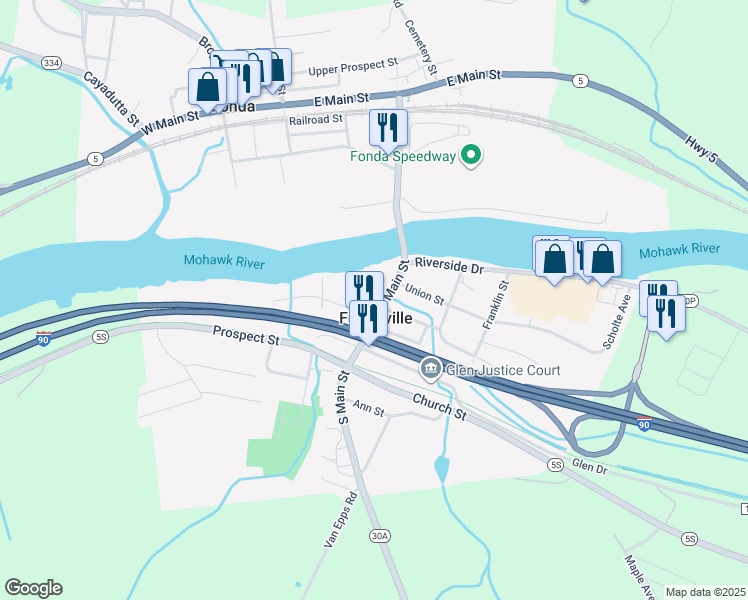Open the rightmost shopping marker on Riverside Dr
Screen dimensions: 748x600
coord(603,259)
